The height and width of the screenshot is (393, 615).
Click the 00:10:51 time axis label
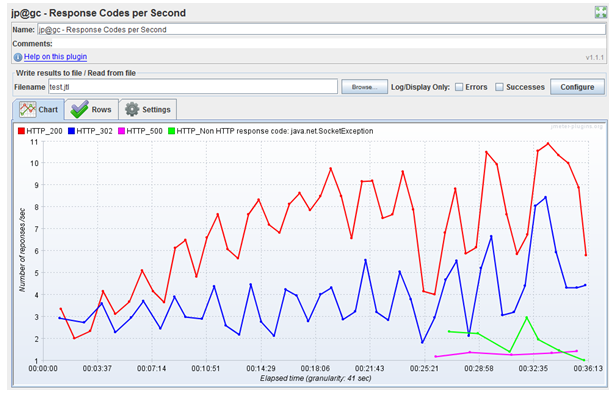click(x=206, y=369)
